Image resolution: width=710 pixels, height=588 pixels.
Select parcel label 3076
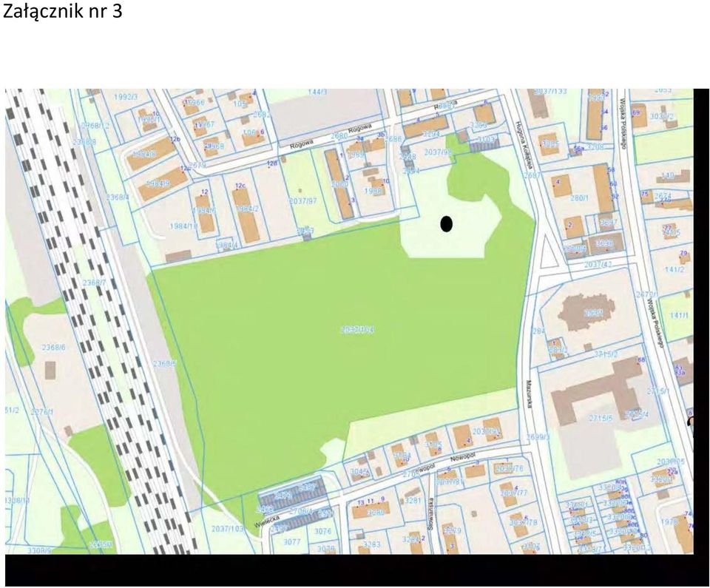pos(323,531)
